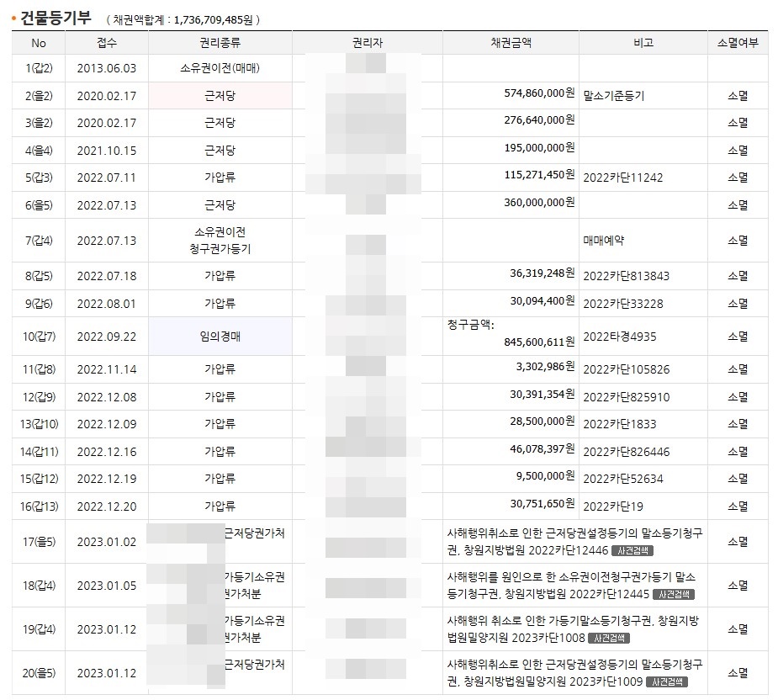778x700 pixels.
Task: Click 사건검색 button for 2023카단1008
Action: (x=609, y=638)
